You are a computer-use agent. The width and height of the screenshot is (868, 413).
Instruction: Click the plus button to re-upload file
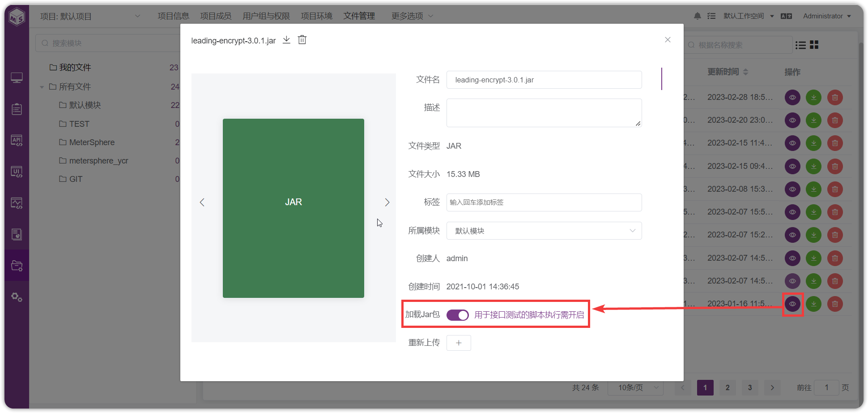click(x=459, y=343)
